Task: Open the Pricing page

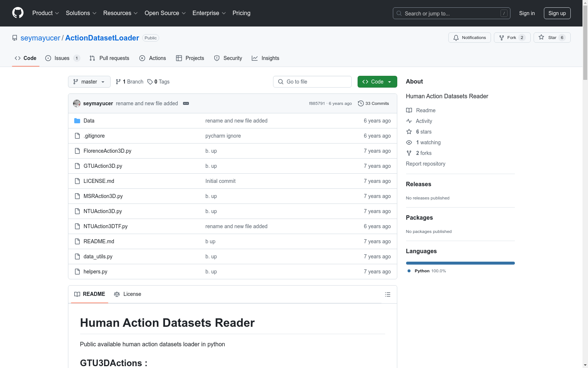Action: [x=241, y=13]
